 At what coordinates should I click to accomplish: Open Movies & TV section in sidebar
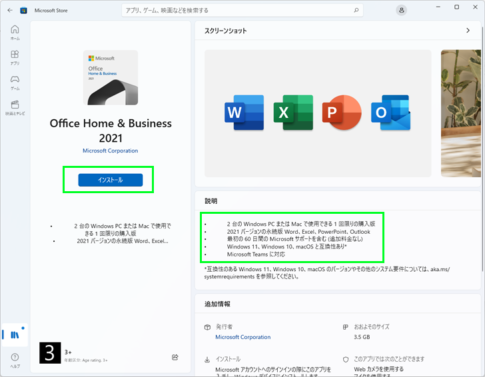coord(15,107)
